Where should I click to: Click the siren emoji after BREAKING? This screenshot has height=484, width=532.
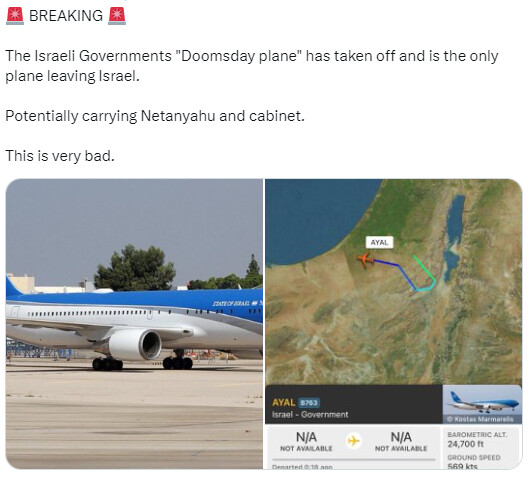coord(117,16)
